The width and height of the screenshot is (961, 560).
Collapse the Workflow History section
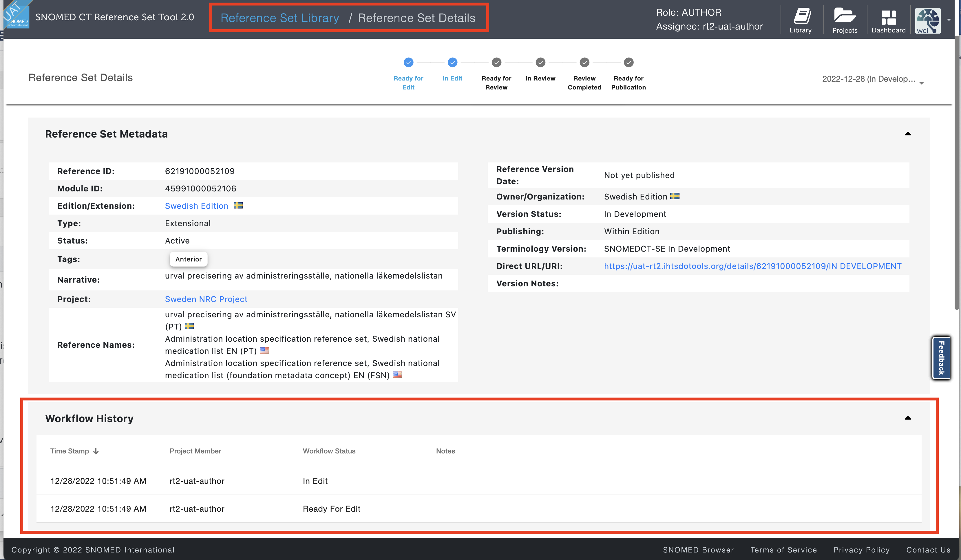coord(908,418)
